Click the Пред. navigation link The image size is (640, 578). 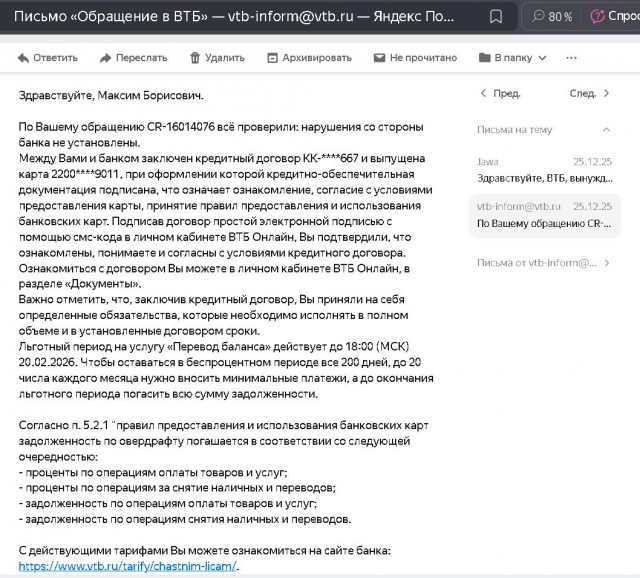pyautogui.click(x=507, y=93)
